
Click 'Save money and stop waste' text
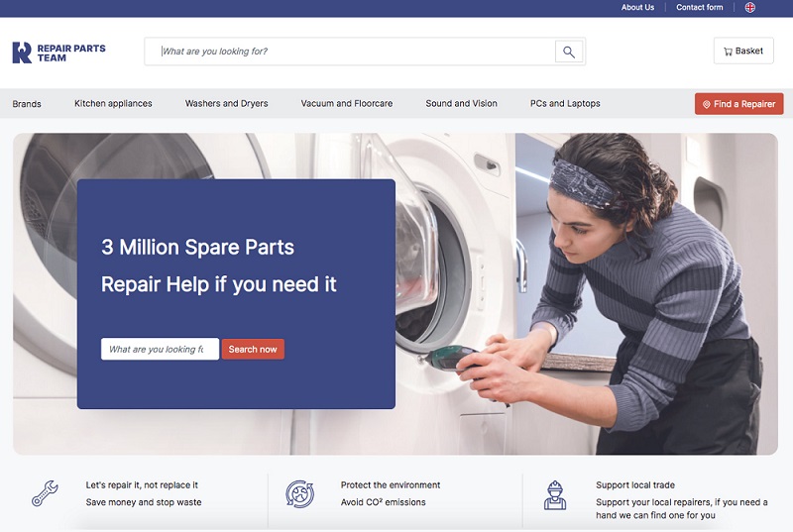click(144, 502)
